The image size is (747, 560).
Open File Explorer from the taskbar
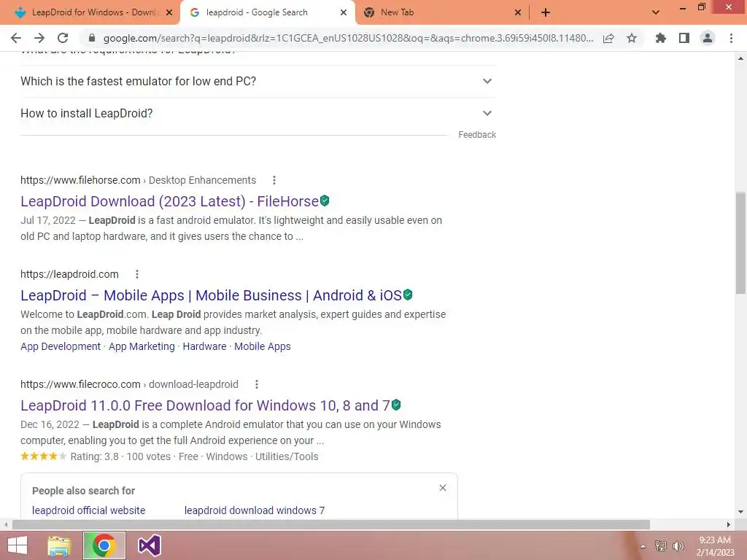click(59, 545)
